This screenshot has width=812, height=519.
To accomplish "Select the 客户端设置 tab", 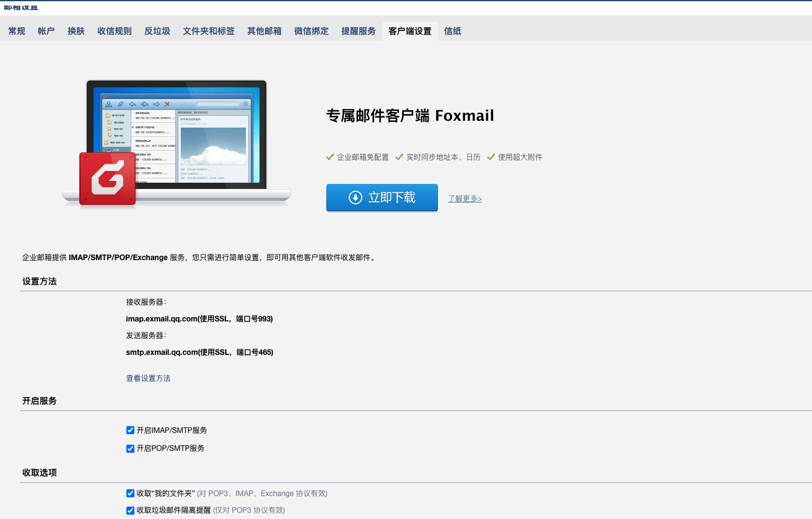I will coord(410,31).
